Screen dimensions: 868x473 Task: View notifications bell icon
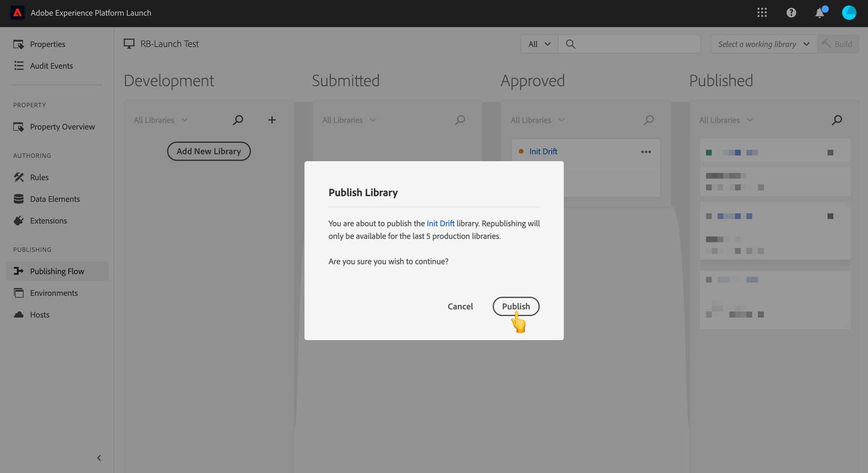tap(820, 12)
